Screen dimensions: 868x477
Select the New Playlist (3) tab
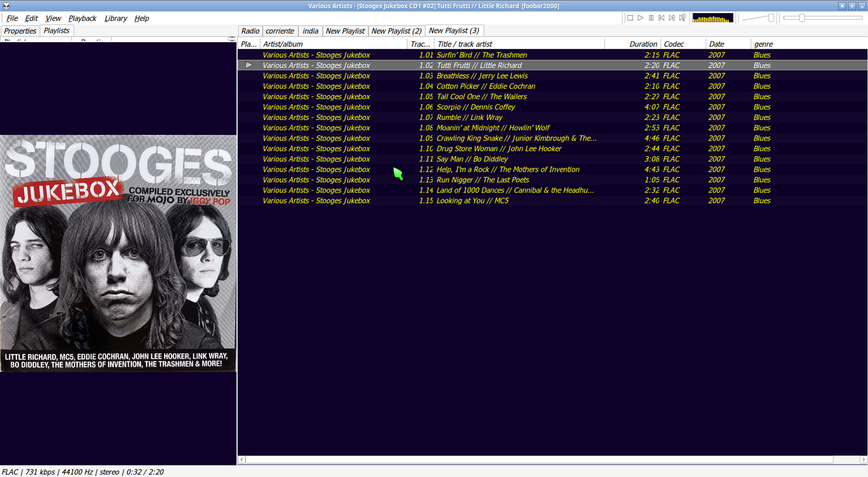tap(454, 31)
